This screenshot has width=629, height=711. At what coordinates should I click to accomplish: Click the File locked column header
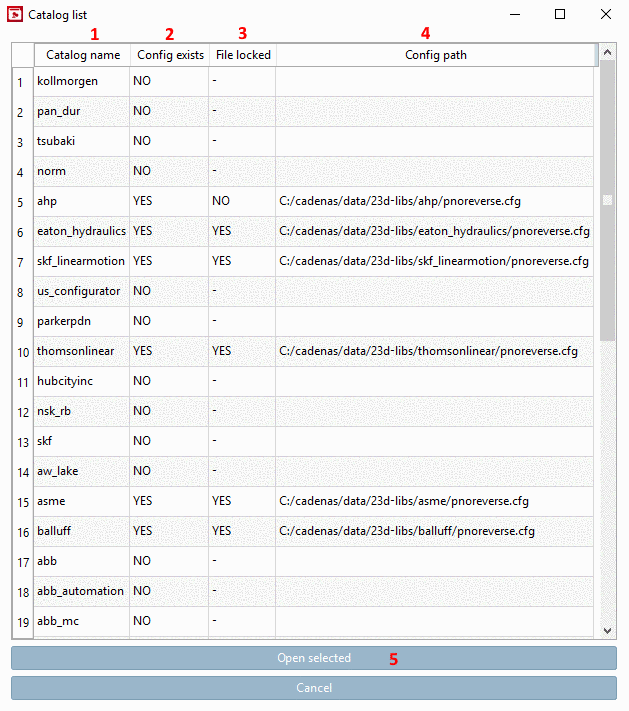tap(243, 55)
